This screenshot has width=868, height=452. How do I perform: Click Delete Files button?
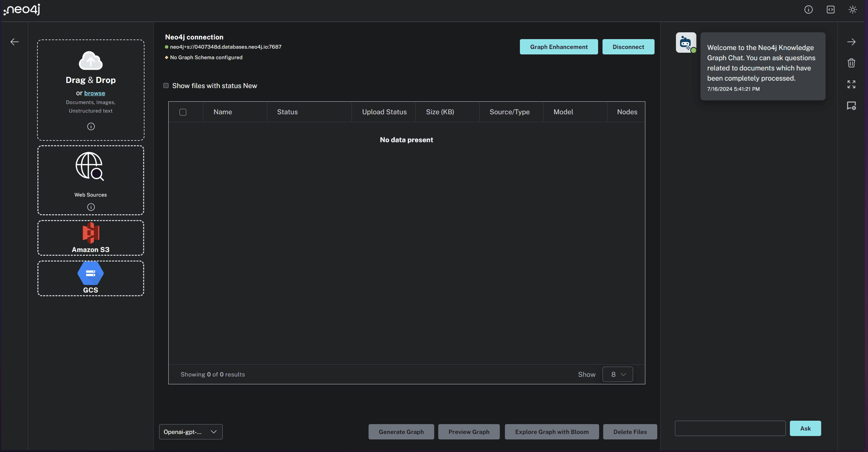(630, 432)
